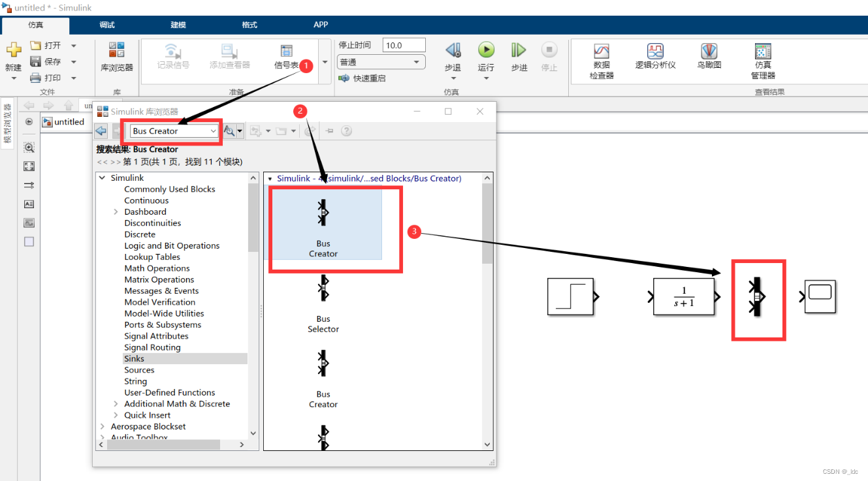Image resolution: width=868 pixels, height=481 pixels.
Task: Click the 步退 step back icon
Action: pyautogui.click(x=453, y=50)
